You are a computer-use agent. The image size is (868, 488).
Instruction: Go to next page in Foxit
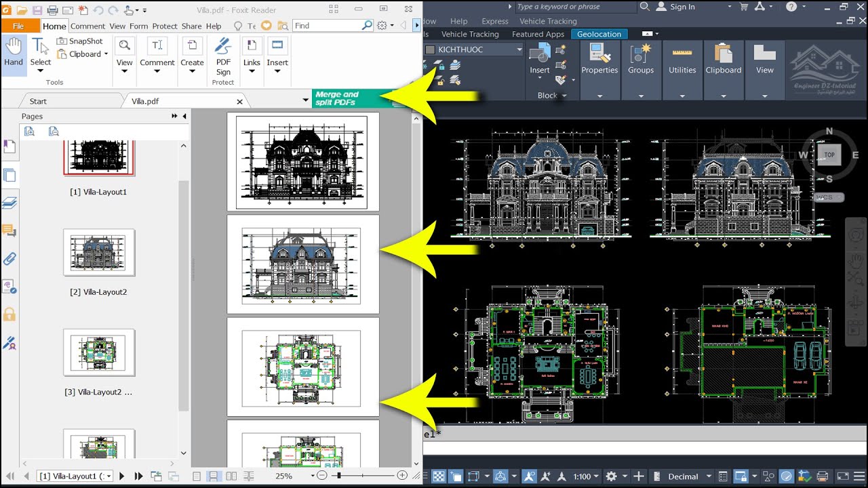(122, 476)
